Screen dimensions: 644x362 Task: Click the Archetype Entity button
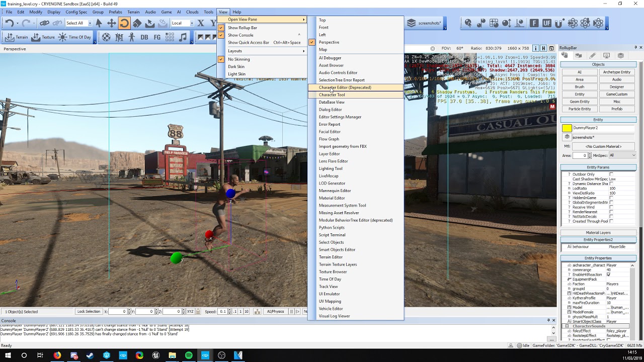pos(617,72)
